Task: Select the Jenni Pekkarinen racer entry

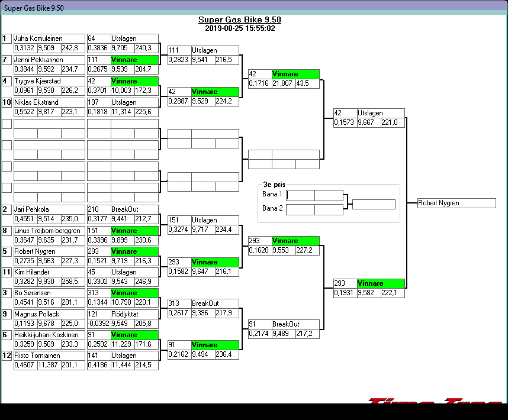Action: [49, 60]
